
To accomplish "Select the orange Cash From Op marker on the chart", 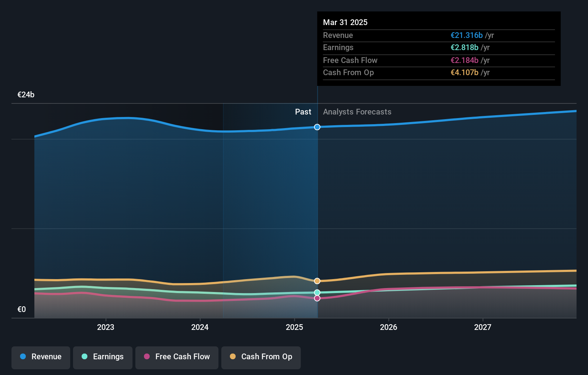I will (x=317, y=281).
